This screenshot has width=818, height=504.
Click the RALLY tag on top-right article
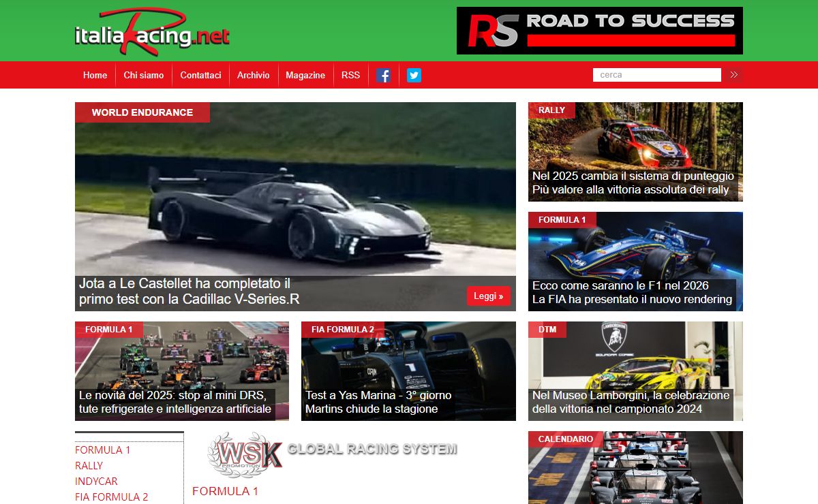pyautogui.click(x=551, y=110)
